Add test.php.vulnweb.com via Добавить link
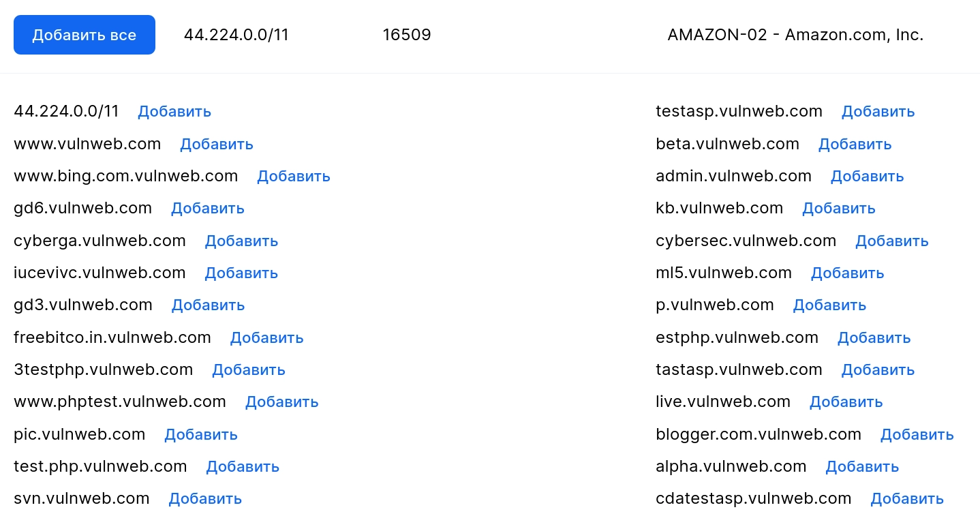This screenshot has width=980, height=514. click(x=243, y=466)
